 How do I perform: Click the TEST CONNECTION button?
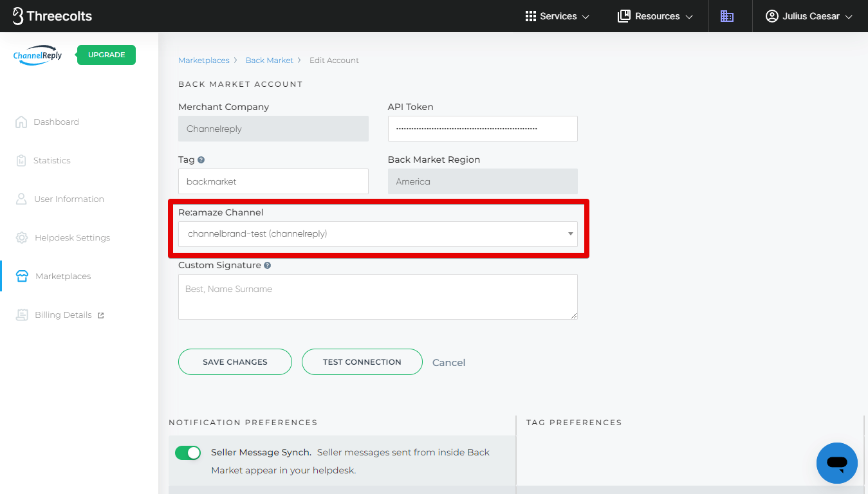click(362, 361)
